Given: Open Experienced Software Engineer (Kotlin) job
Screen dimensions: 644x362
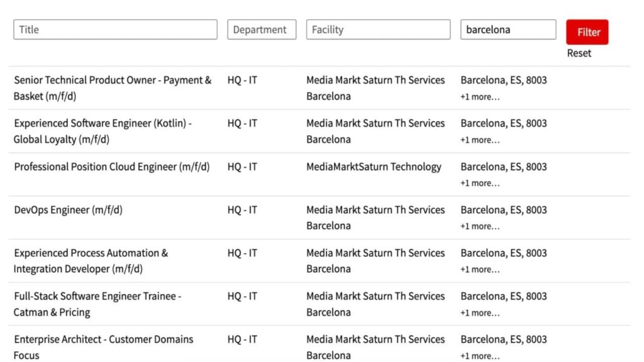Looking at the screenshot, I should (103, 131).
